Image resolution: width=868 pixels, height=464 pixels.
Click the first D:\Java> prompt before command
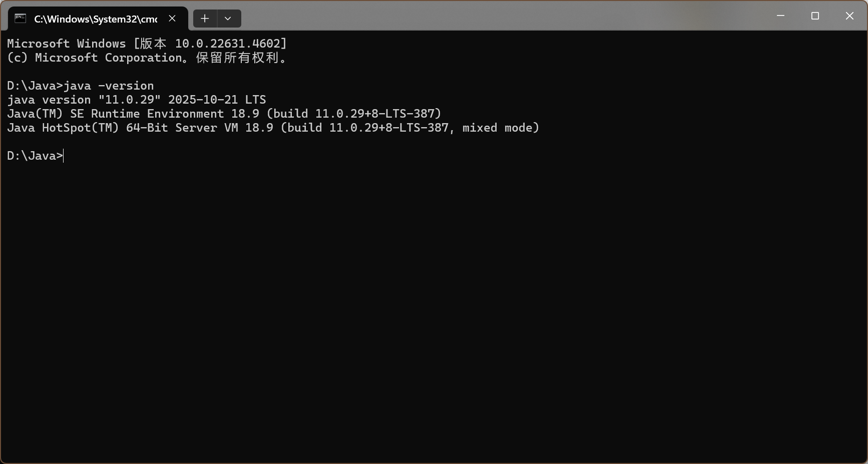35,86
